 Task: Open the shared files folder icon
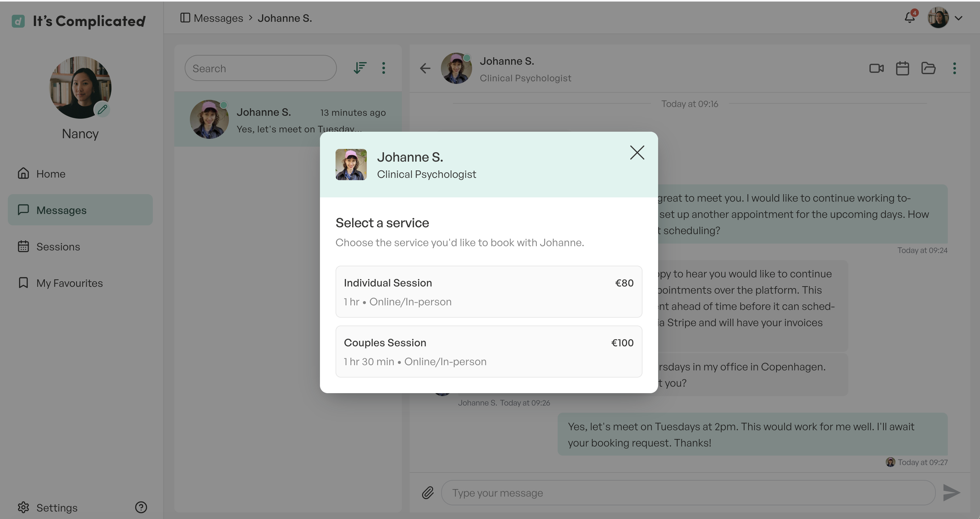click(928, 68)
